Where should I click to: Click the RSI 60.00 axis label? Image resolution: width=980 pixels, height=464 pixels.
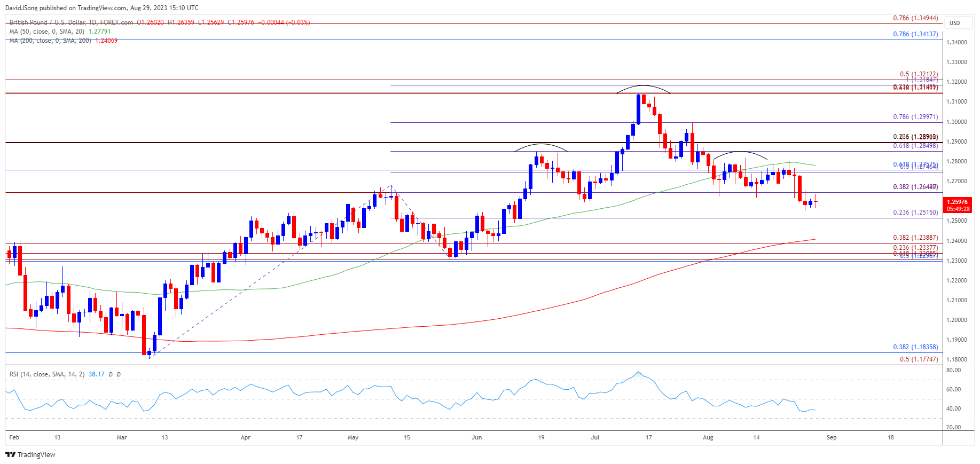click(x=953, y=390)
